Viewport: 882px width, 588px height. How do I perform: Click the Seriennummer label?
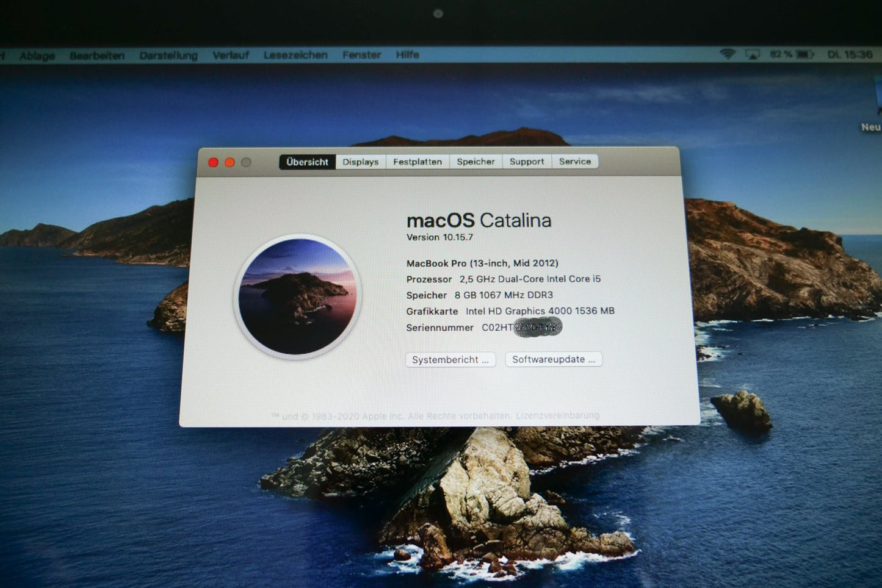point(440,328)
